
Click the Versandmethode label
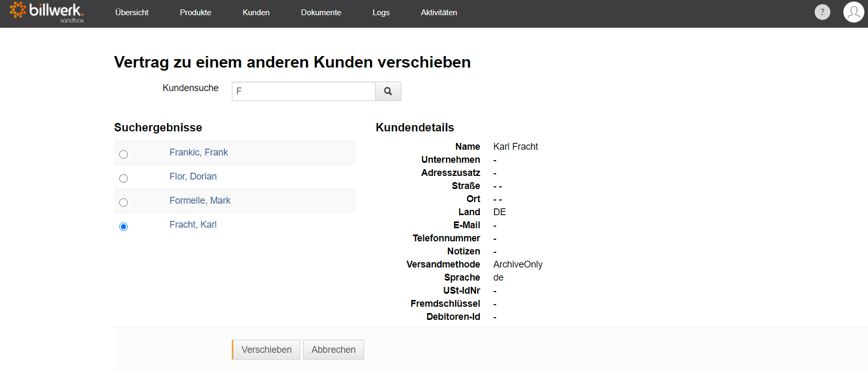click(x=443, y=264)
